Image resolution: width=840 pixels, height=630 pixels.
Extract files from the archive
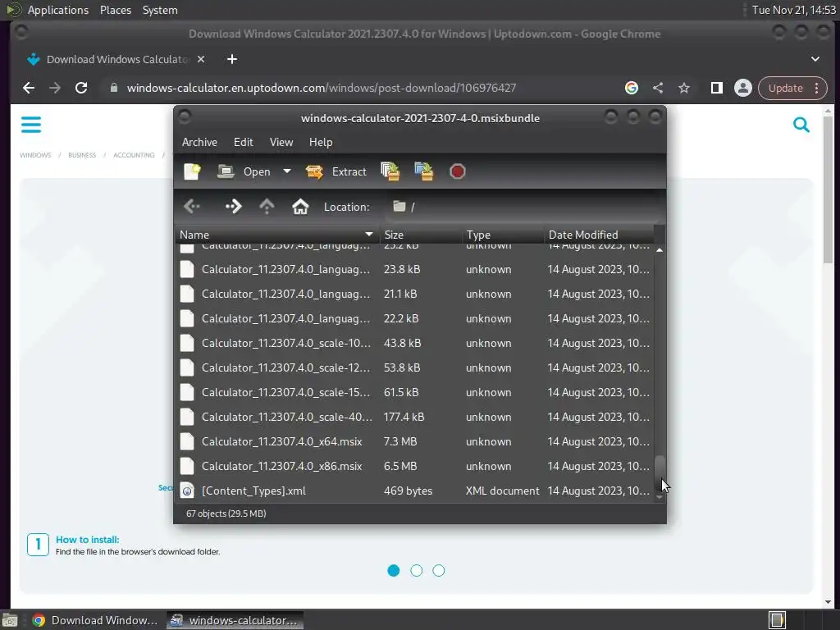point(336,171)
